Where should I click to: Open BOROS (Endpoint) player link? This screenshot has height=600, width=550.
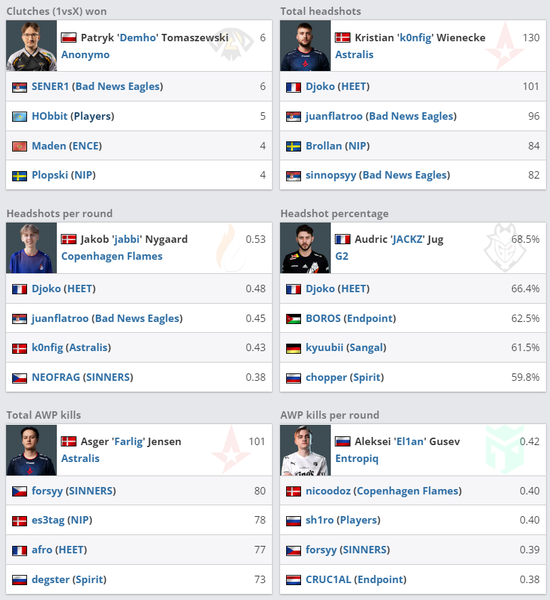351,318
